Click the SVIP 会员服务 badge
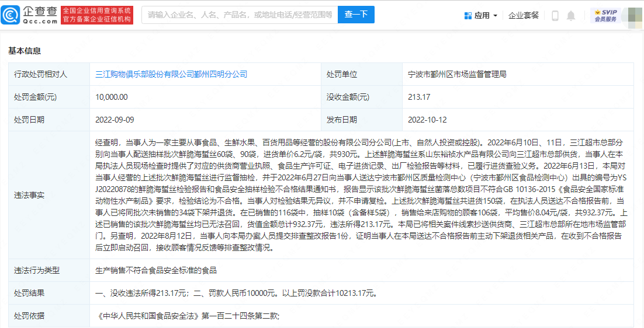The height and width of the screenshot is (328, 644). tap(606, 16)
